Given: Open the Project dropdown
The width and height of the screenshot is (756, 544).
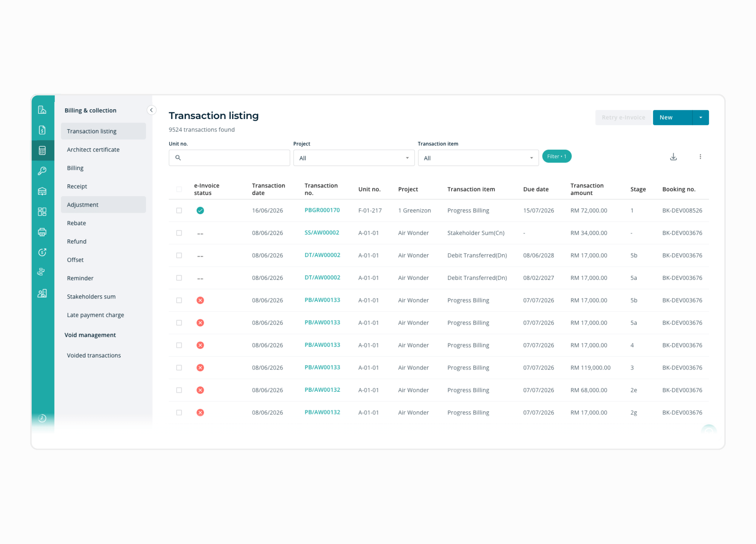Looking at the screenshot, I should pyautogui.click(x=354, y=158).
